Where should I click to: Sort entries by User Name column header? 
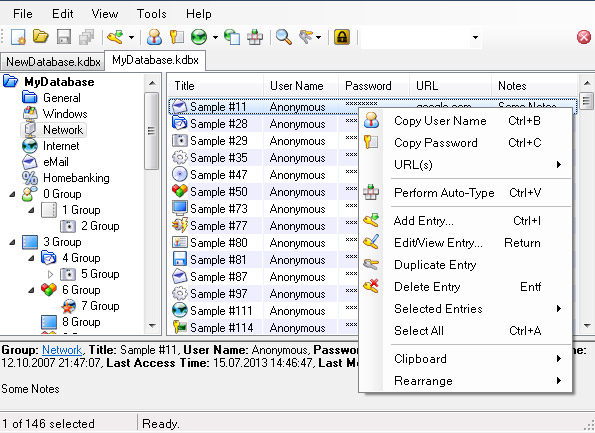pyautogui.click(x=300, y=86)
